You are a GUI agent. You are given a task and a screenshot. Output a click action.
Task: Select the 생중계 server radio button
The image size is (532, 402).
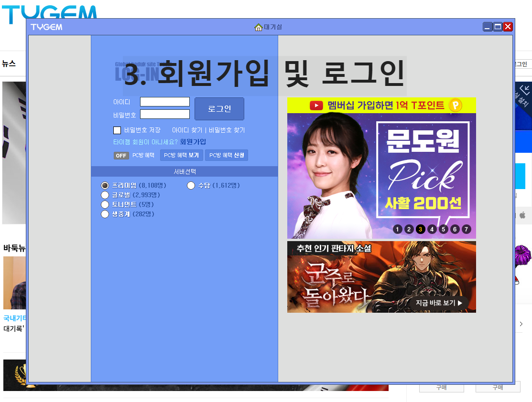[105, 214]
